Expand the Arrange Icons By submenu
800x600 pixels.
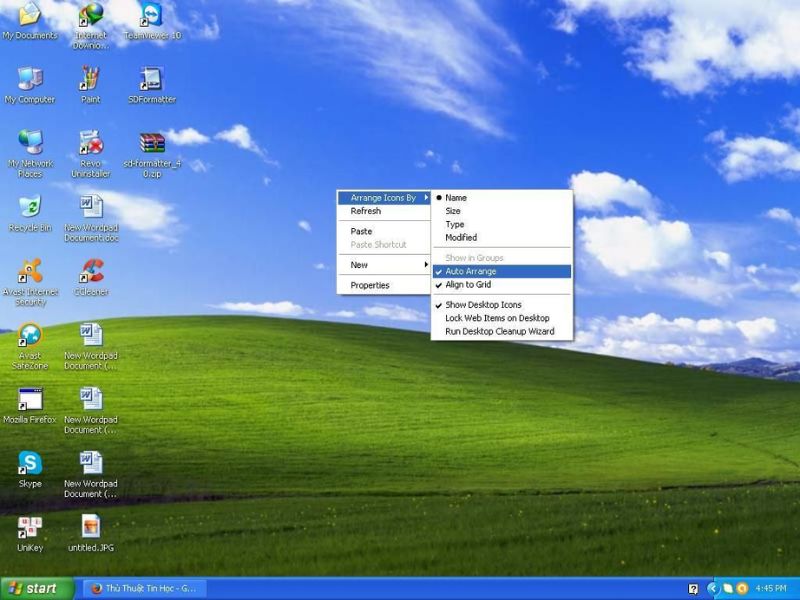point(384,197)
